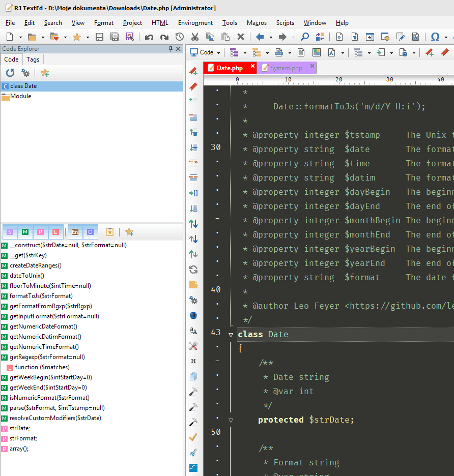The image size is (454, 476).
Task: Select the Cut tool in the toolbar
Action: tap(195, 37)
